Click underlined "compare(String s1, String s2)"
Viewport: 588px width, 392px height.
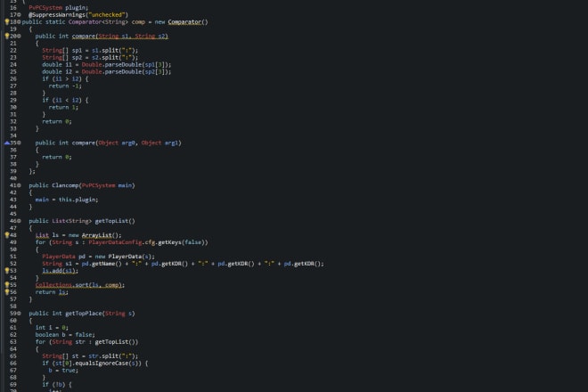[120, 36]
